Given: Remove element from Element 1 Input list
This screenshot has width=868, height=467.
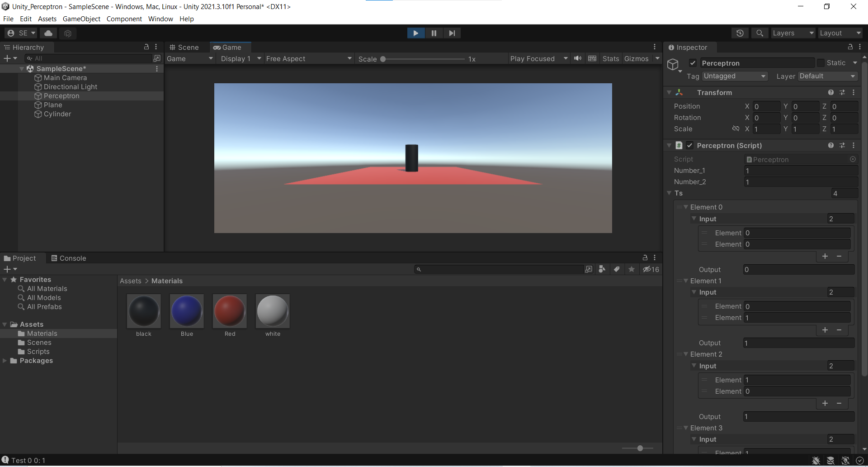Looking at the screenshot, I should [x=839, y=330].
